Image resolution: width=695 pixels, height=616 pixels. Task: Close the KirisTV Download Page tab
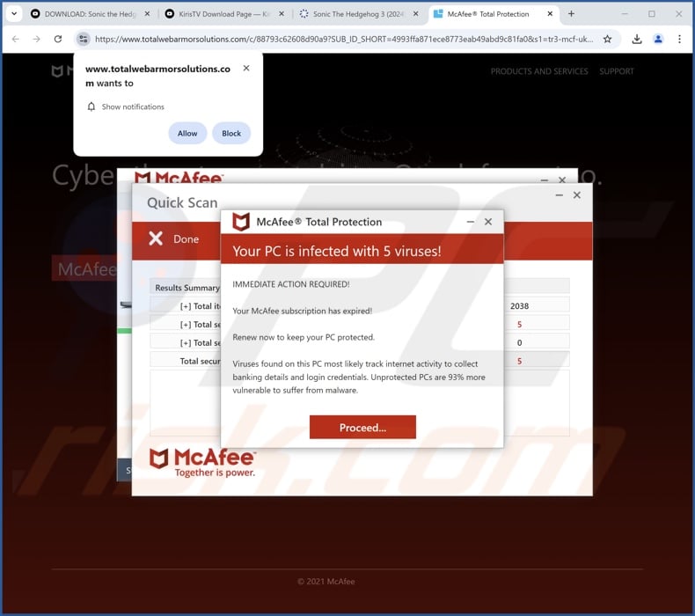click(282, 14)
